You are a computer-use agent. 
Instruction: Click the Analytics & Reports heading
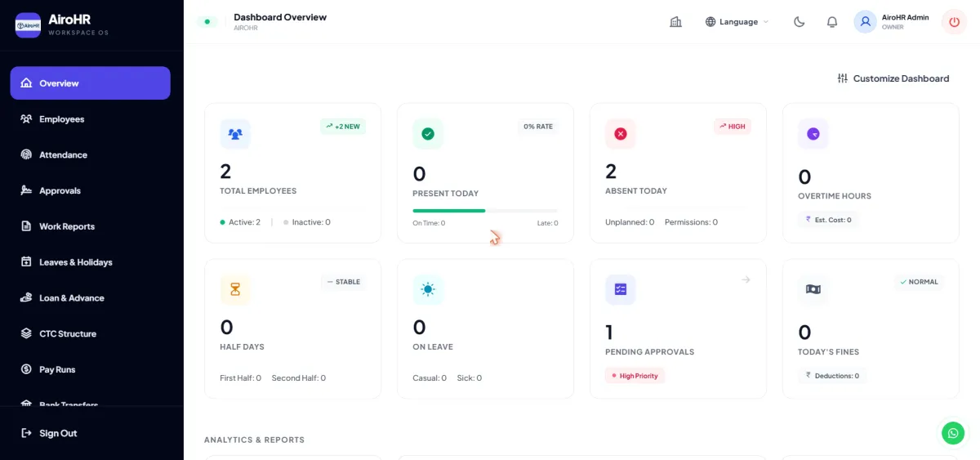254,440
